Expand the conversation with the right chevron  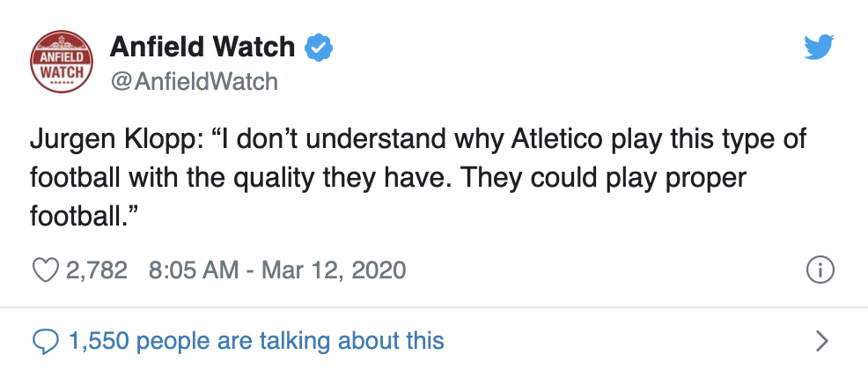[822, 340]
